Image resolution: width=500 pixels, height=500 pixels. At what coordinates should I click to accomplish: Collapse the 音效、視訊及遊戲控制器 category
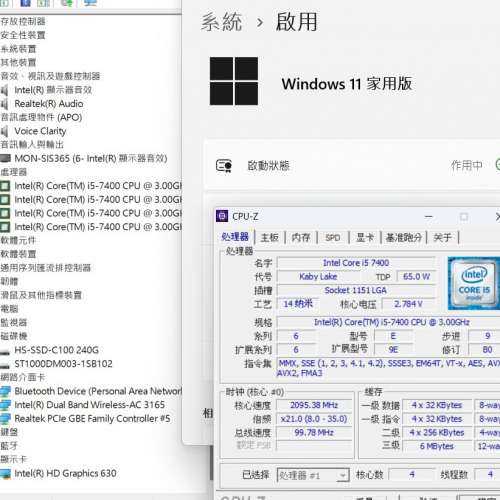[50, 76]
